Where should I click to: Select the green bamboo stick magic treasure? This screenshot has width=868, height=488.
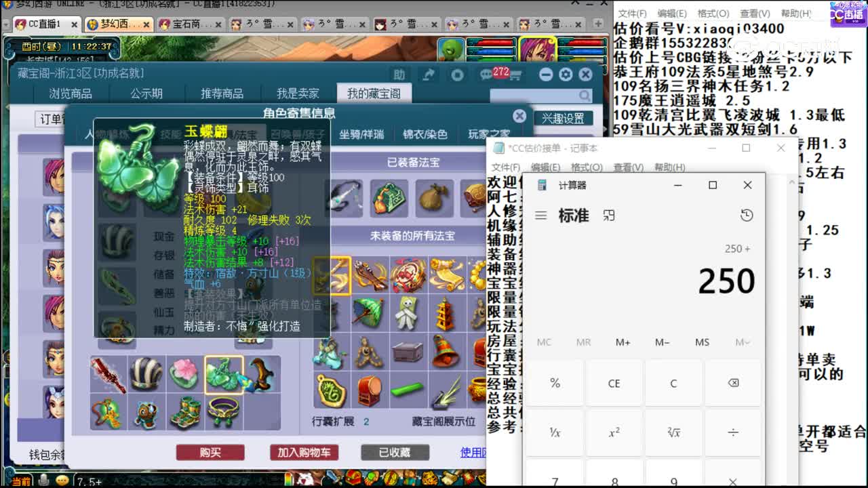coord(408,390)
